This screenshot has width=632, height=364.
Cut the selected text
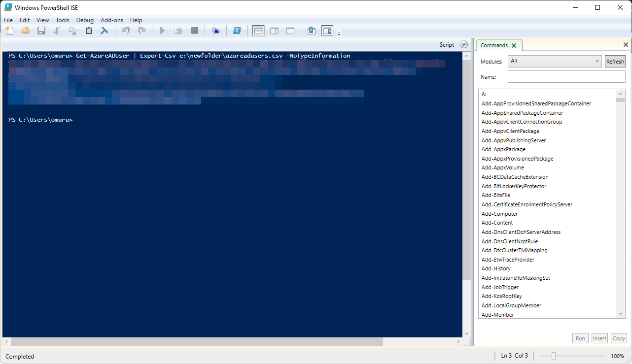coord(57,30)
